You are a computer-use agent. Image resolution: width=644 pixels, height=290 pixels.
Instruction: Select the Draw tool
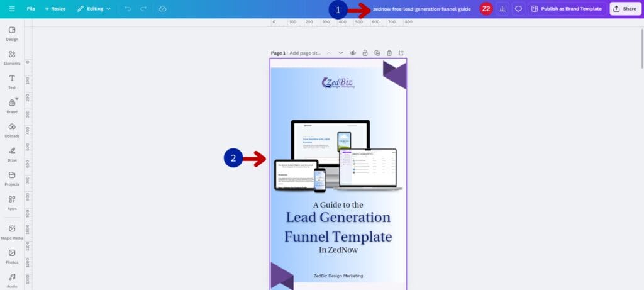click(12, 155)
